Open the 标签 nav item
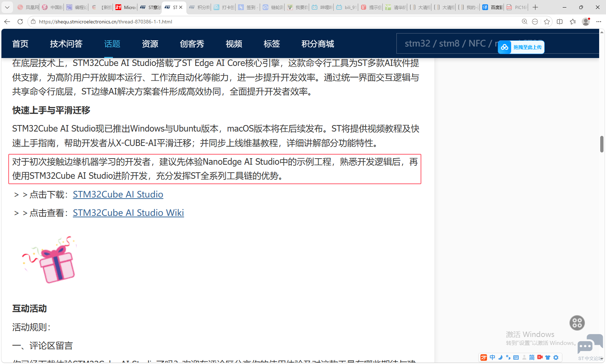Viewport: 606px width, 364px height. tap(272, 44)
